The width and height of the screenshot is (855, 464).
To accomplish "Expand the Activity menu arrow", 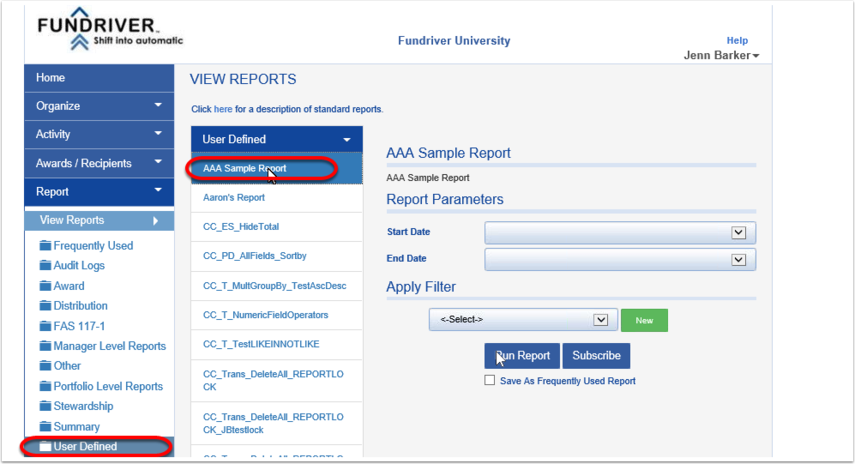I will [x=158, y=133].
